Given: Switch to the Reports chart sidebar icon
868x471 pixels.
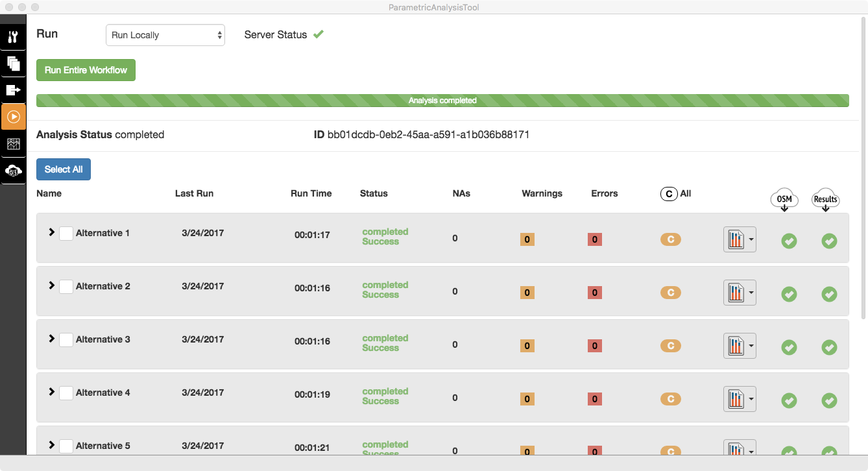Looking at the screenshot, I should pos(13,144).
